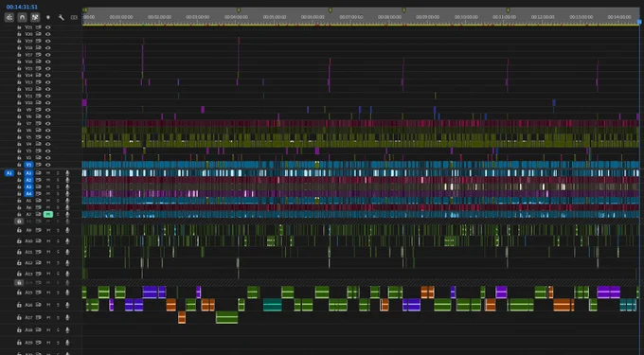Solo audio track A10
Viewport: 644px width, 355px height.
[x=58, y=240]
